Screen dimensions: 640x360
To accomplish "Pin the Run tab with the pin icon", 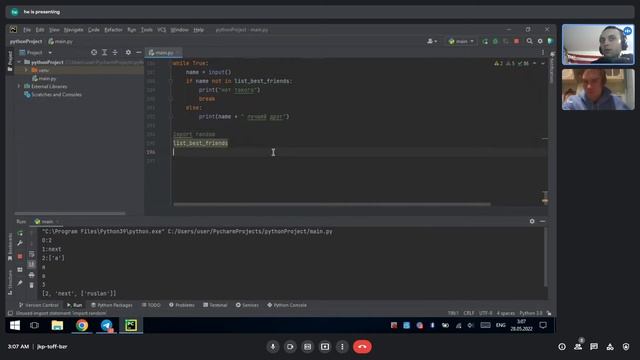I will [x=20, y=282].
